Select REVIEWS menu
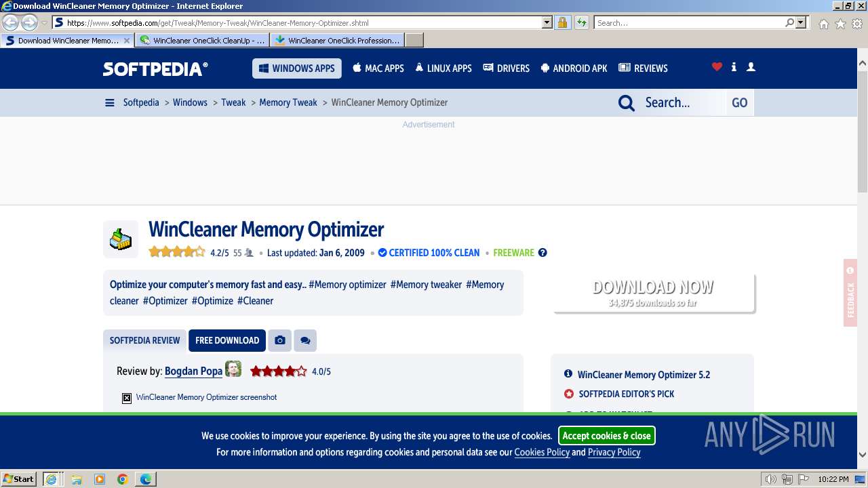This screenshot has width=868, height=488. point(643,68)
